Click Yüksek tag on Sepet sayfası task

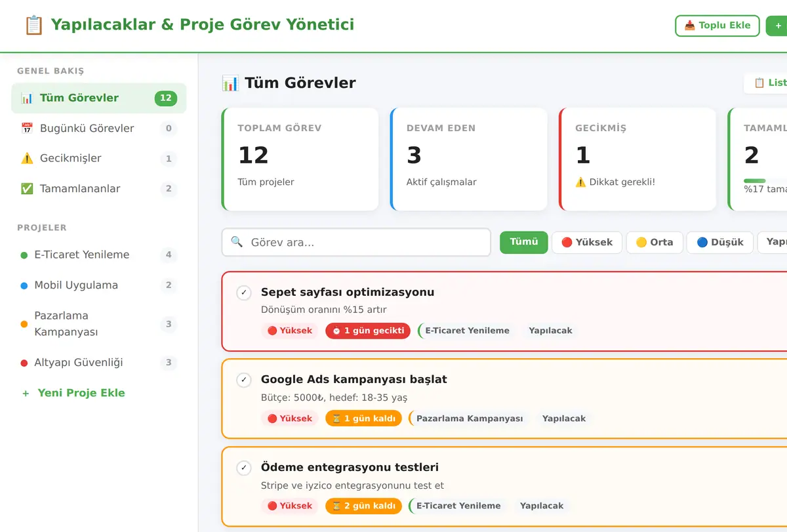tap(290, 331)
